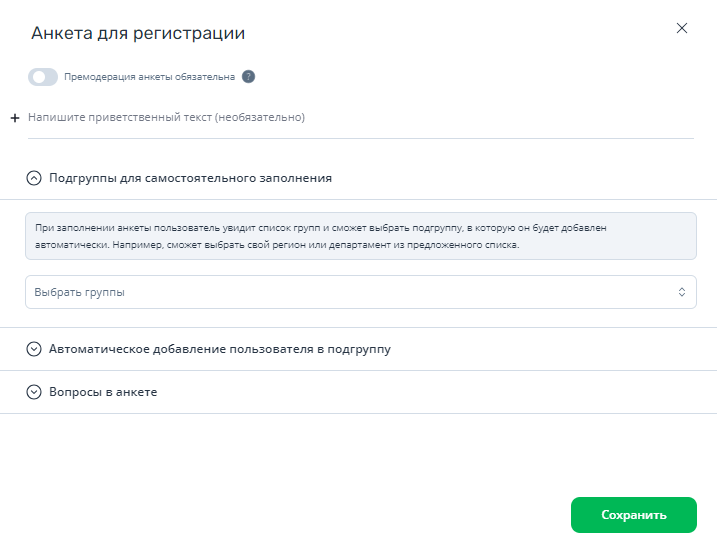The image size is (717, 550).
Task: Click the white knob of the premoderation switch
Action: (39, 77)
